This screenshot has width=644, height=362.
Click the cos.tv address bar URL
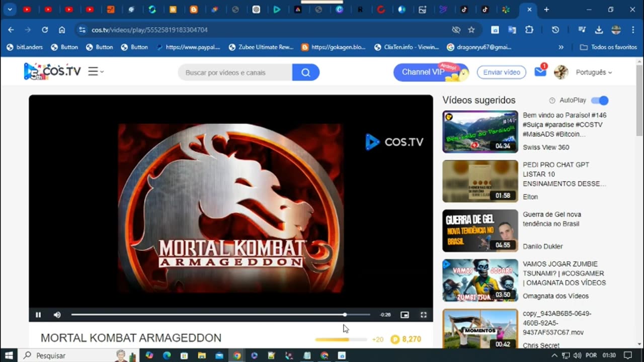149,30
